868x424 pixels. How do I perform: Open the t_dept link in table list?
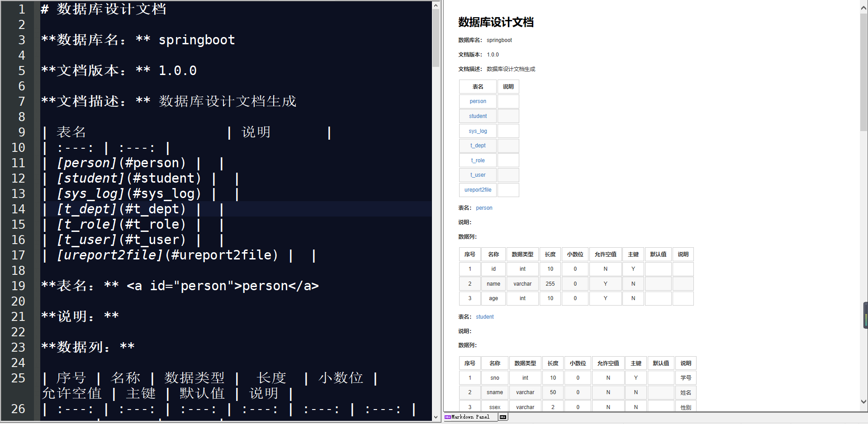click(478, 146)
